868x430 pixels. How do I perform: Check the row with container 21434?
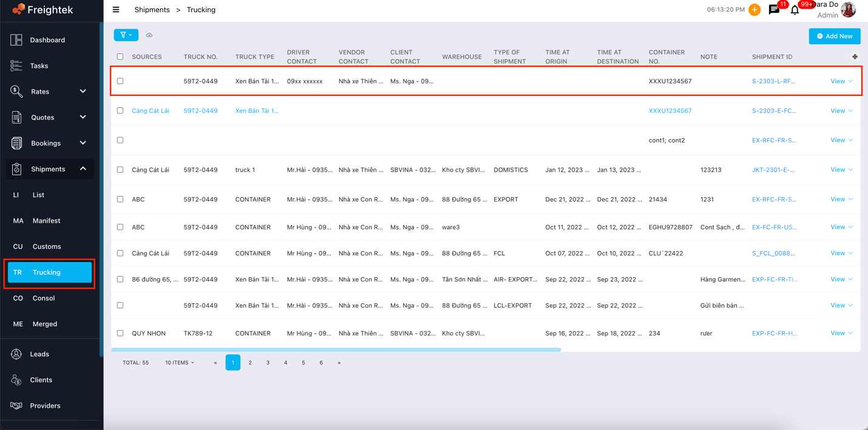(120, 199)
